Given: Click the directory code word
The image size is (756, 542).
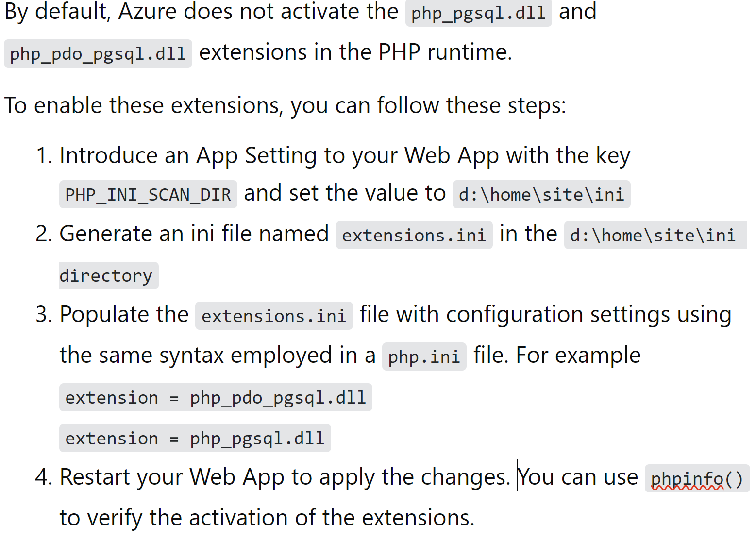Looking at the screenshot, I should [109, 276].
